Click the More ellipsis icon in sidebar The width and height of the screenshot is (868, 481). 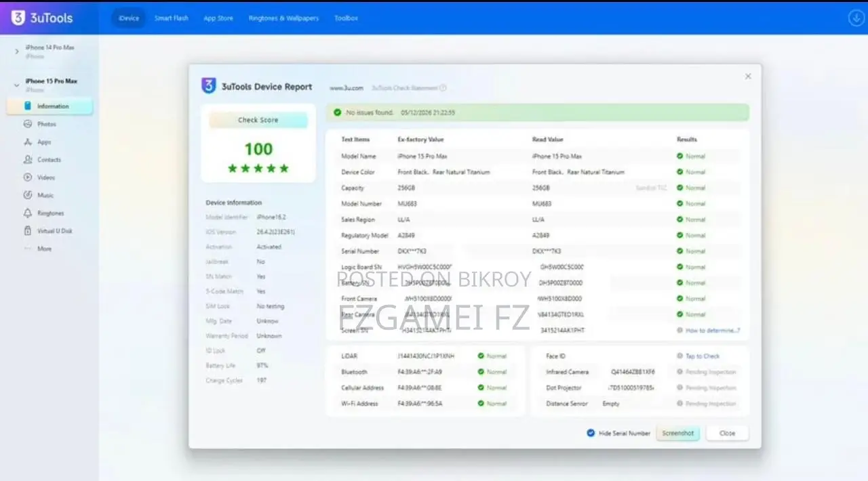point(28,249)
